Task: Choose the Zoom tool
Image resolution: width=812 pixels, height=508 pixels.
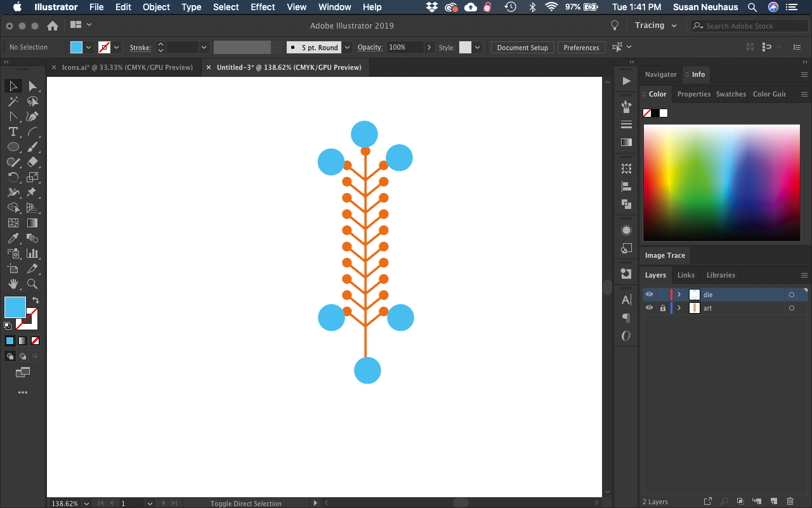Action: coord(32,284)
